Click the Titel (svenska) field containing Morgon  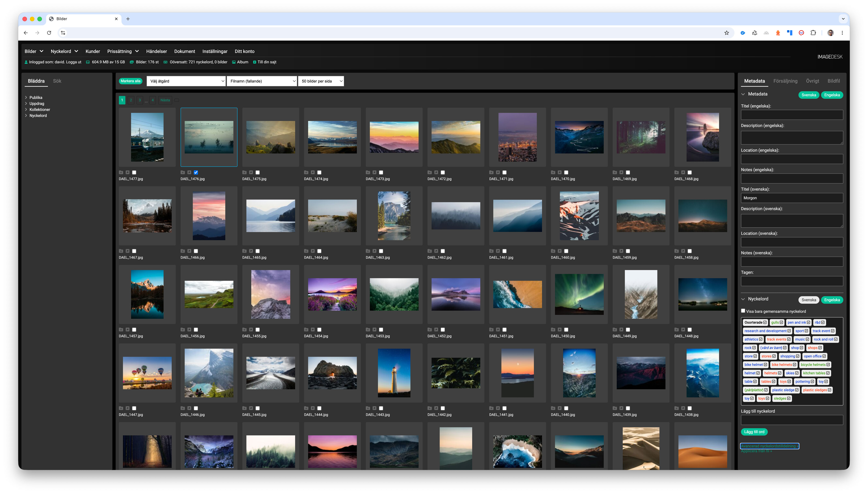(x=792, y=198)
